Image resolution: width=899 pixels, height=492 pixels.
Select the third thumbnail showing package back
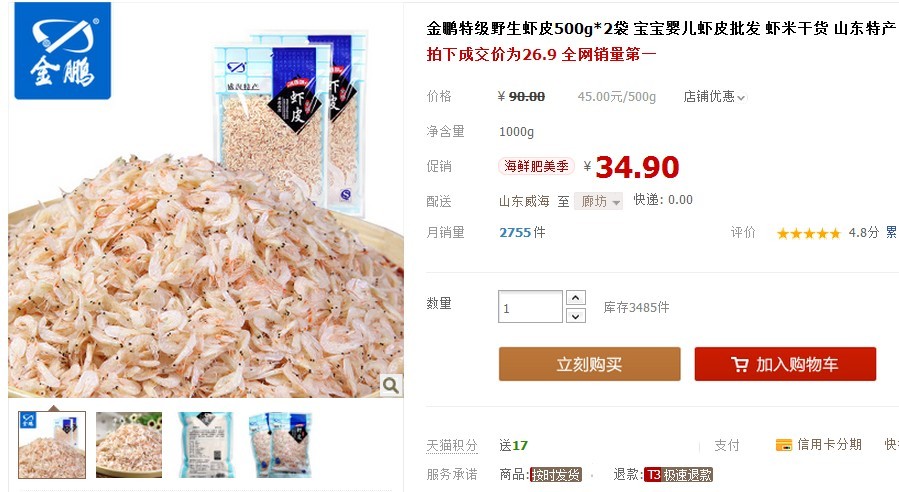coord(206,445)
